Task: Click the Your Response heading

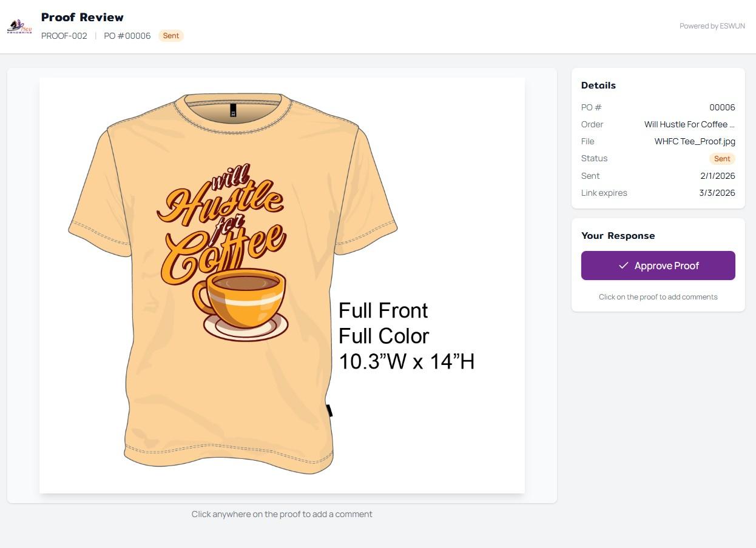Action: [618, 236]
